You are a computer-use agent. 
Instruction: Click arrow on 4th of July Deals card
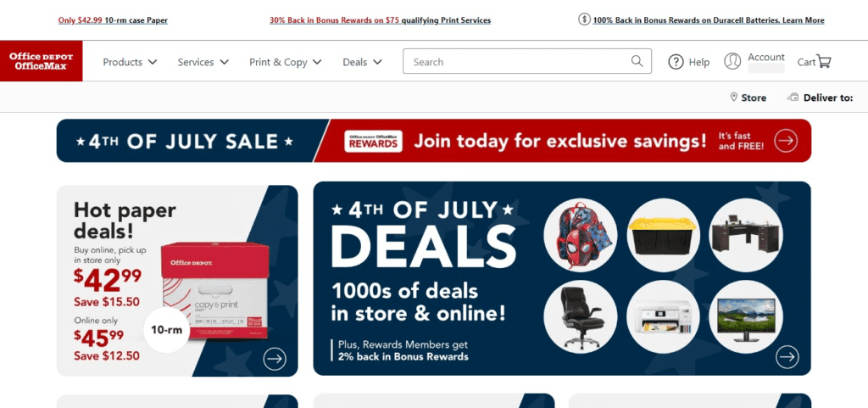click(787, 356)
